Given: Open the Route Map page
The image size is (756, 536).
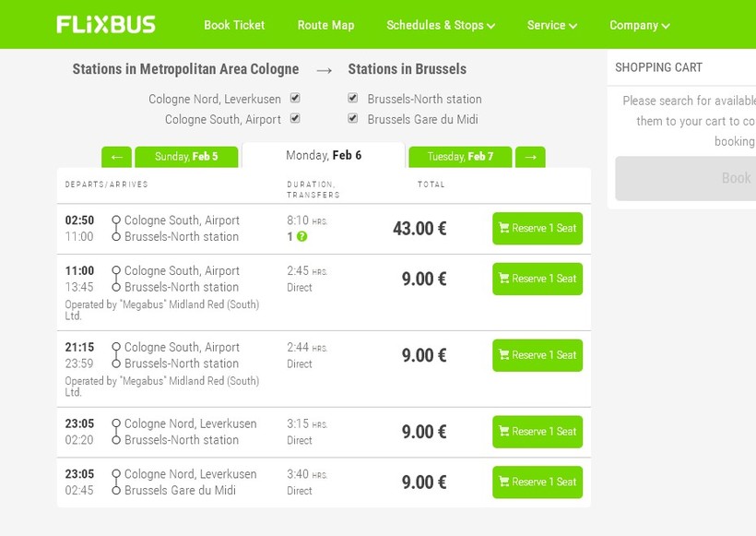Looking at the screenshot, I should (325, 26).
